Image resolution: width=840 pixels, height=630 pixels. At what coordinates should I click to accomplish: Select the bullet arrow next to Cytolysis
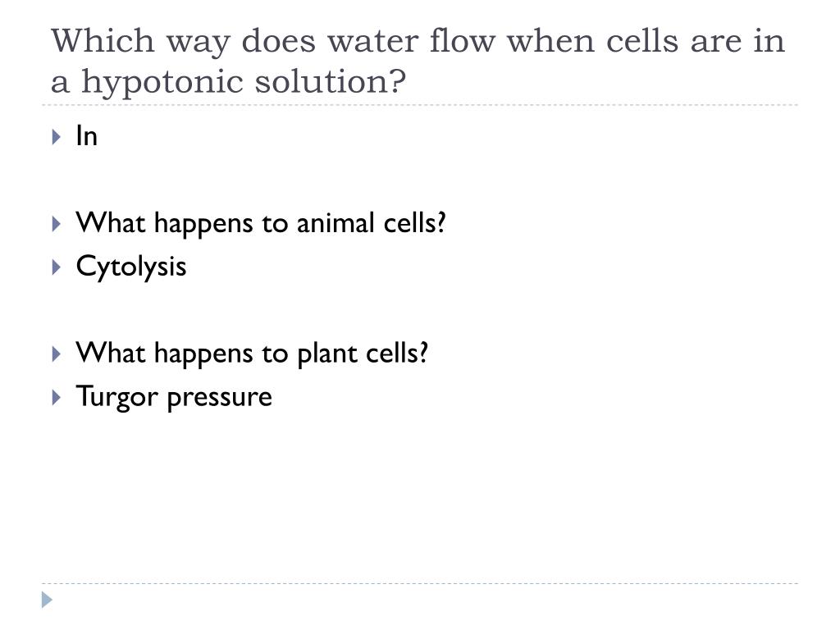click(57, 267)
